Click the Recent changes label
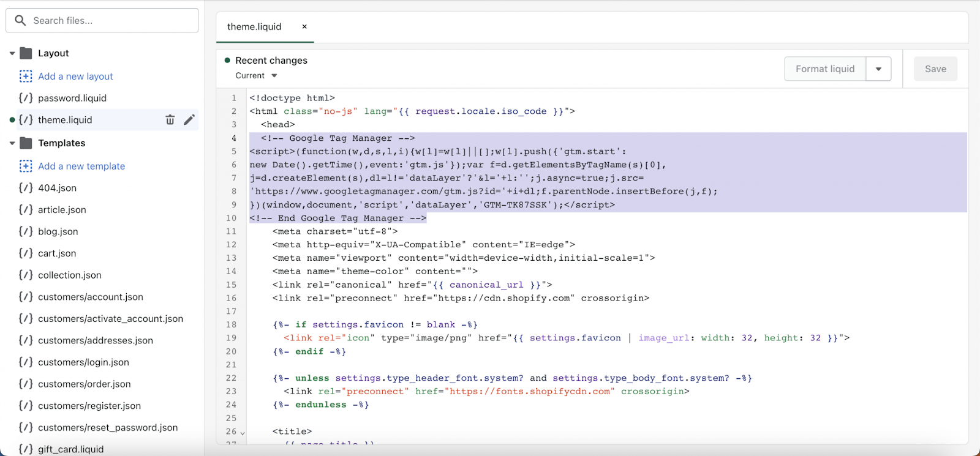Viewport: 980px width, 456px height. (x=271, y=61)
